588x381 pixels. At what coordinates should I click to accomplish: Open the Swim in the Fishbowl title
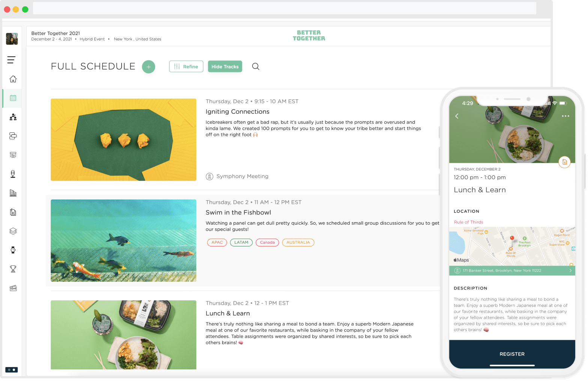point(238,213)
